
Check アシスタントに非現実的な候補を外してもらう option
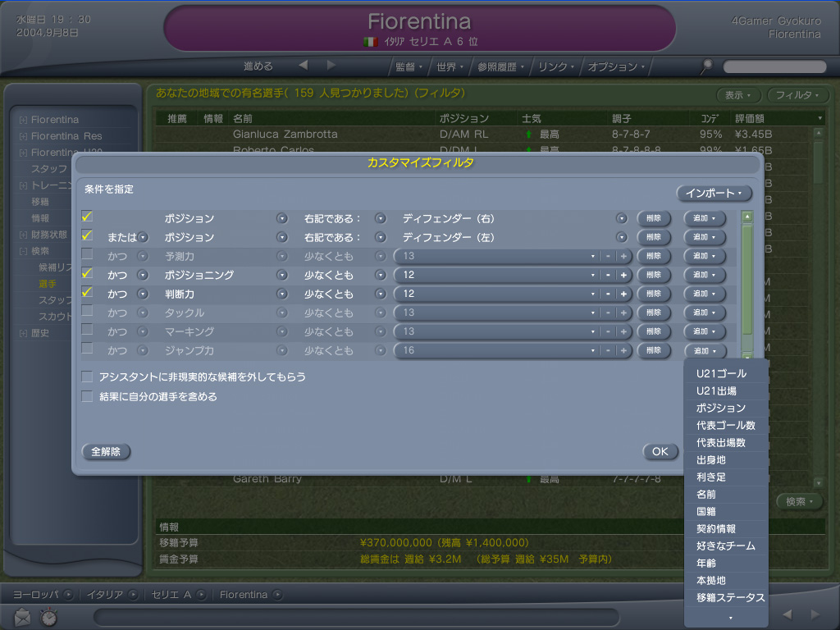87,377
